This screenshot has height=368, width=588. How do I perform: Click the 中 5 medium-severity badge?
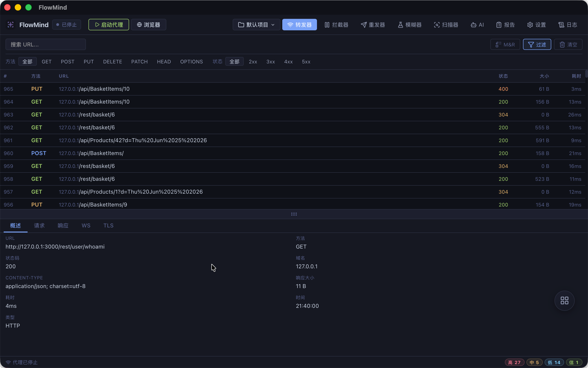tap(534, 362)
